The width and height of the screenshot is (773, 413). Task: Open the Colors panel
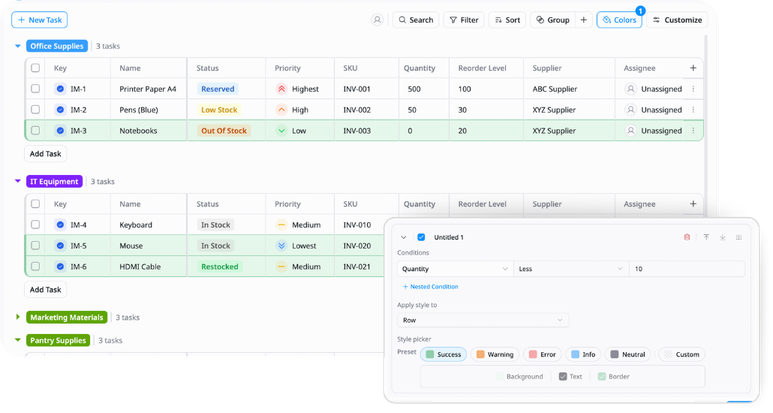click(x=619, y=20)
